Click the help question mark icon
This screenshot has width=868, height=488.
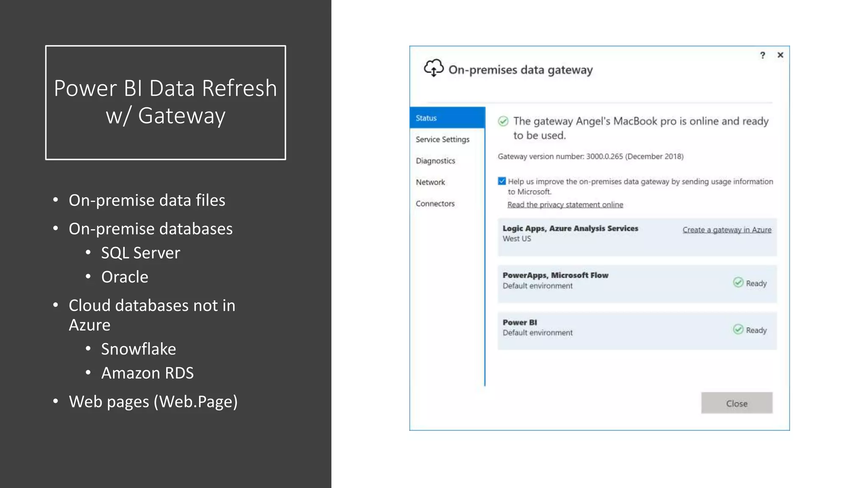coord(762,55)
